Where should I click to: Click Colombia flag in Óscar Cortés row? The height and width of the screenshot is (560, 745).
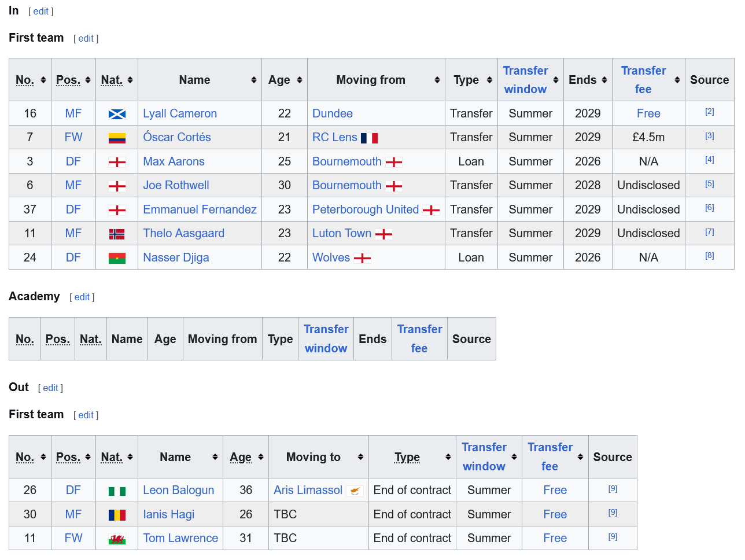(x=117, y=138)
